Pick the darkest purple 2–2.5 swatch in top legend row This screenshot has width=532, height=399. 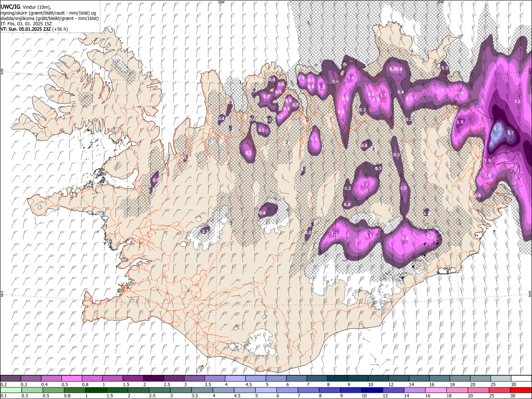pyautogui.click(x=153, y=379)
